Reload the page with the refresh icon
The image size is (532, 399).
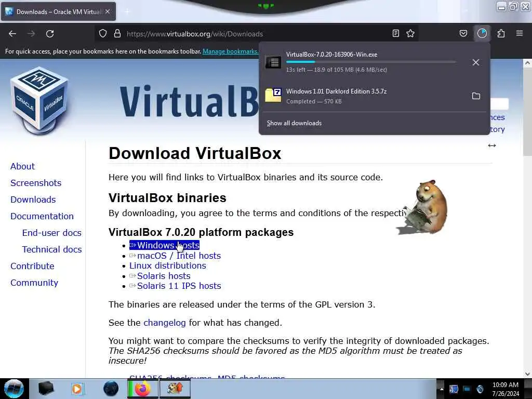pos(50,34)
